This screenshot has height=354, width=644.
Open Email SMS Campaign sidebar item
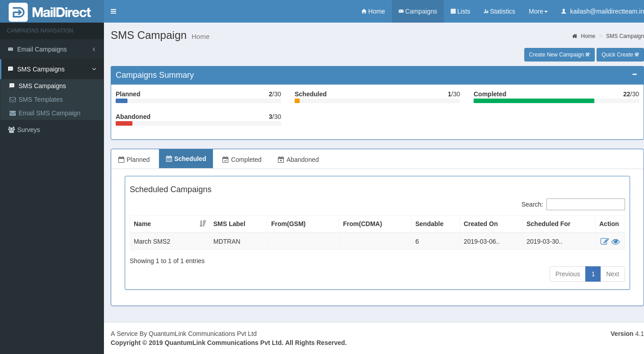tap(49, 113)
